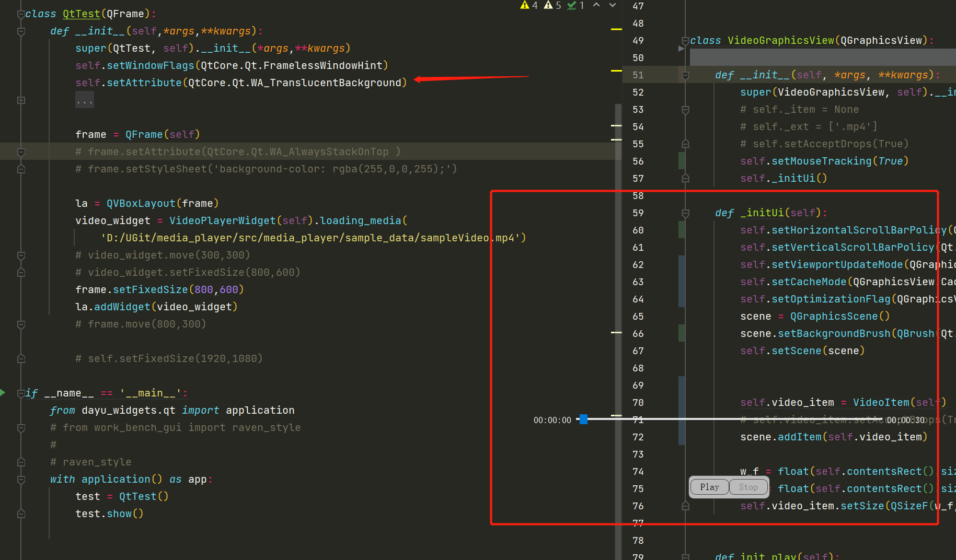This screenshot has width=956, height=560.
Task: Collapse the QtTest class fold marker
Action: [x=21, y=14]
